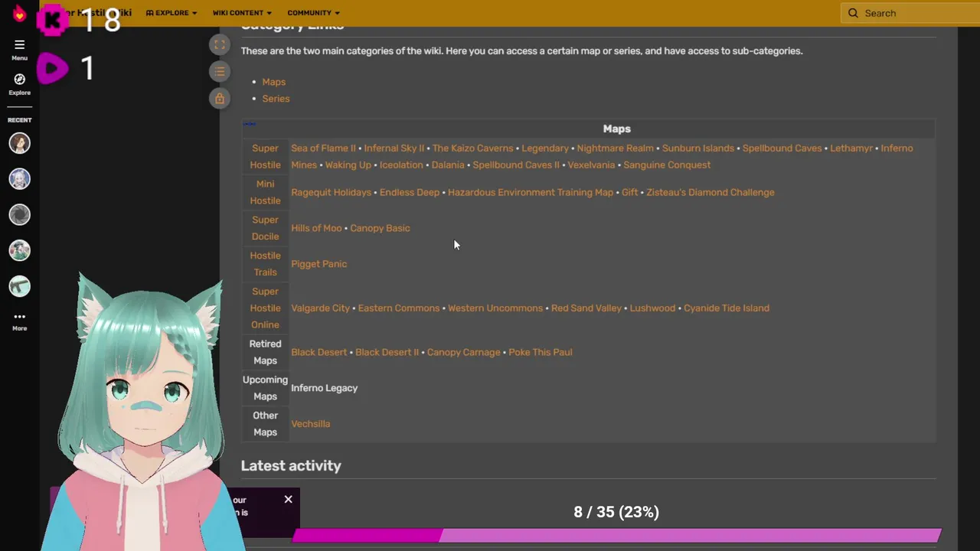The height and width of the screenshot is (551, 980).
Task: Open third recent wiki avatar
Action: pyautogui.click(x=19, y=215)
